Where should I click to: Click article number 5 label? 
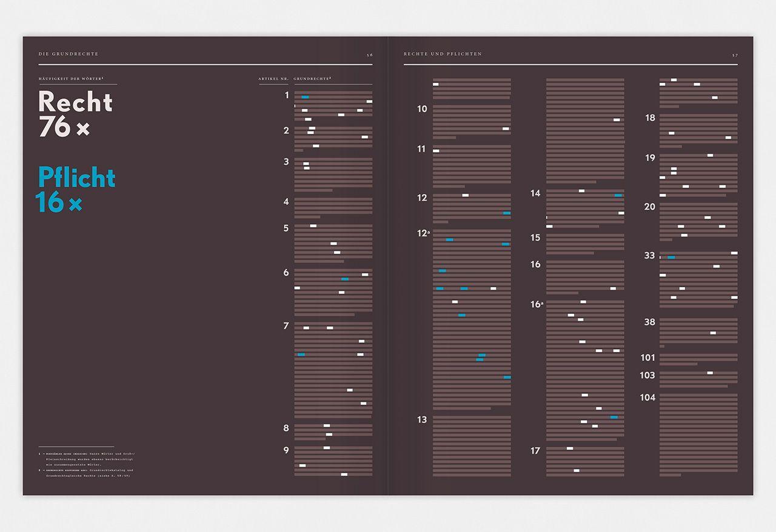point(286,228)
